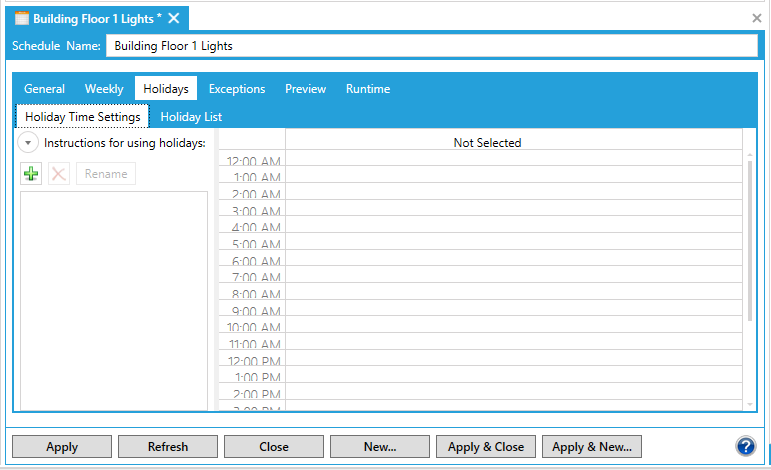Switch to the Holiday List sub-tab
771x470 pixels.
(x=191, y=117)
